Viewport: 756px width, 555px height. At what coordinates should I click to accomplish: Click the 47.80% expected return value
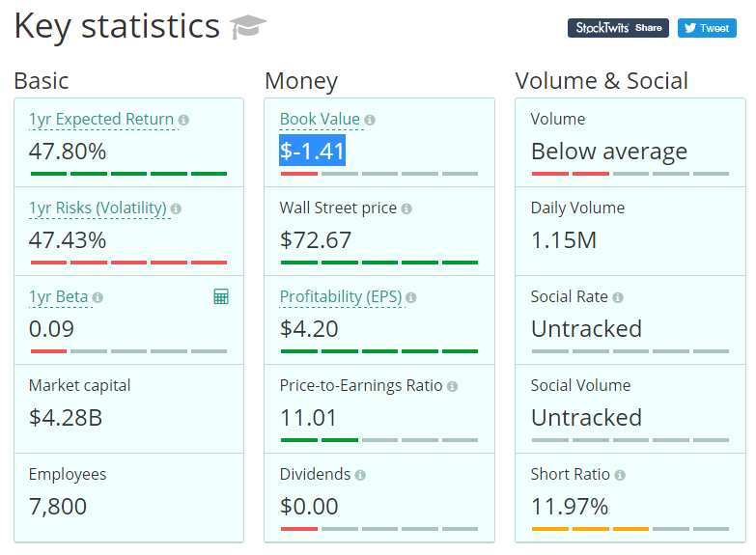coord(68,152)
